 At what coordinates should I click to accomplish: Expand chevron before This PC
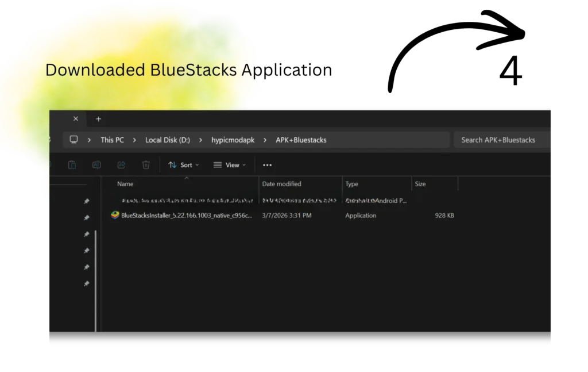(89, 140)
